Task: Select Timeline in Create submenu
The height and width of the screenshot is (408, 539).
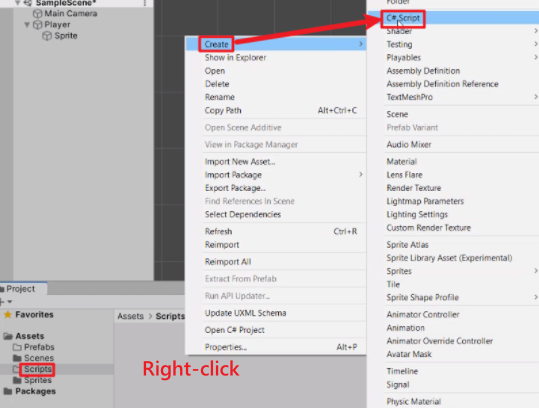Action: 402,371
